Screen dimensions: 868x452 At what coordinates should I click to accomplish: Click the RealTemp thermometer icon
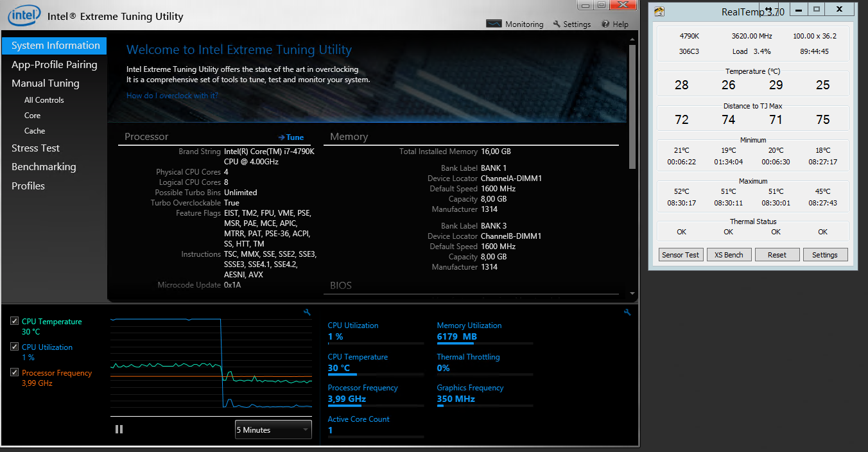pos(659,11)
